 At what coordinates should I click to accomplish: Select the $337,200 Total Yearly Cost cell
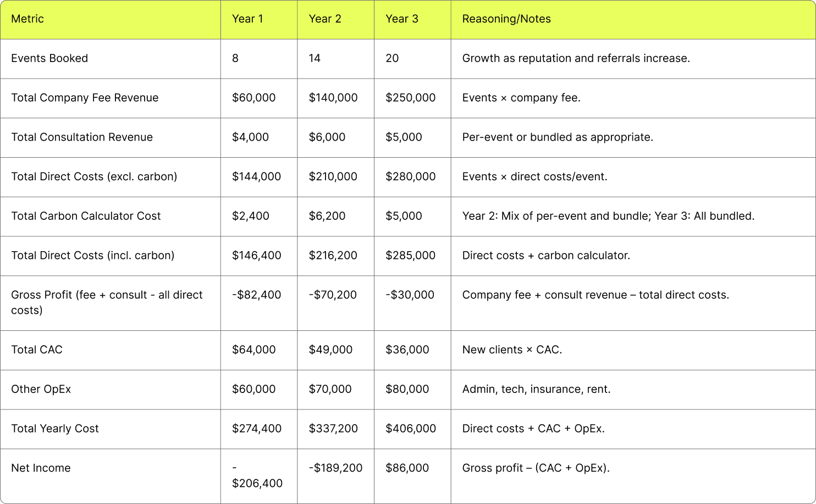coord(333,429)
